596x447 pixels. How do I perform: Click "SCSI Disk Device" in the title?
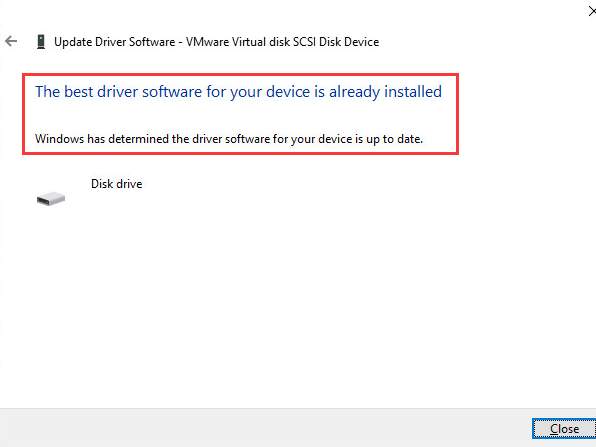tap(336, 42)
